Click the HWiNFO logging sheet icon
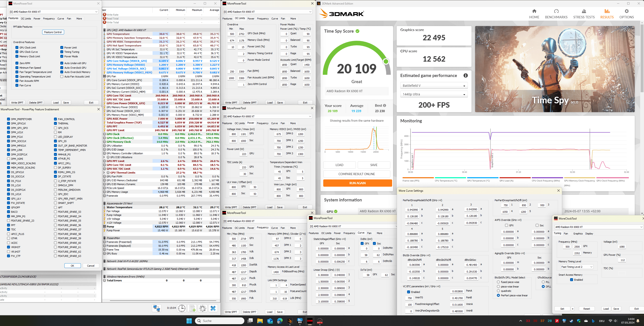The width and height of the screenshot is (644, 326). coord(192,308)
